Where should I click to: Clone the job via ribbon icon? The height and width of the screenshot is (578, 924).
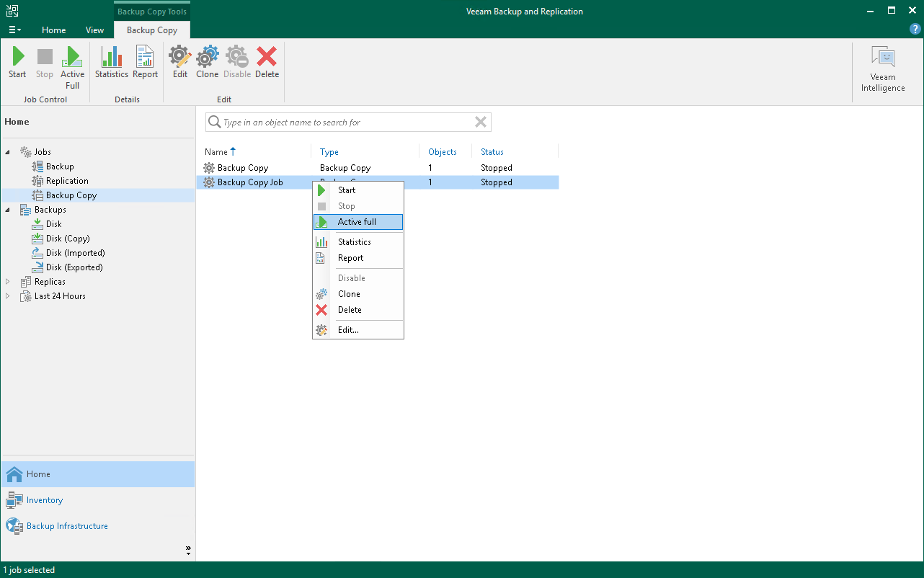(208, 63)
